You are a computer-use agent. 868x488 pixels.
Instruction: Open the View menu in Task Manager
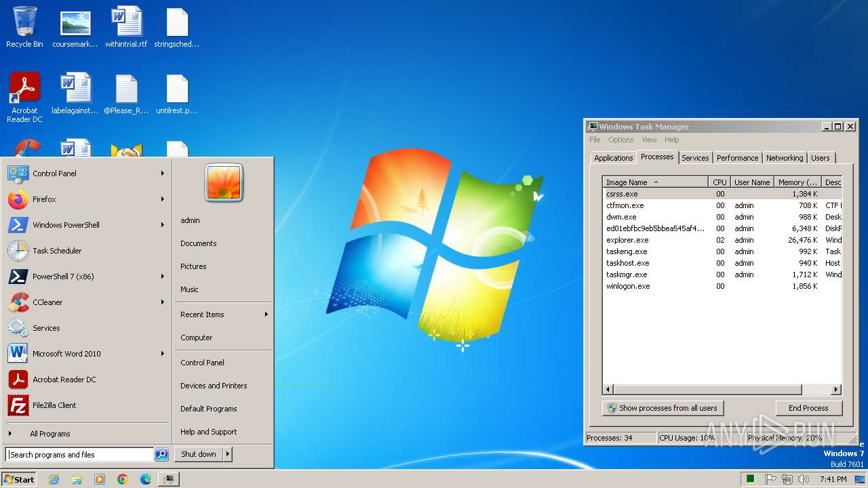coord(649,140)
